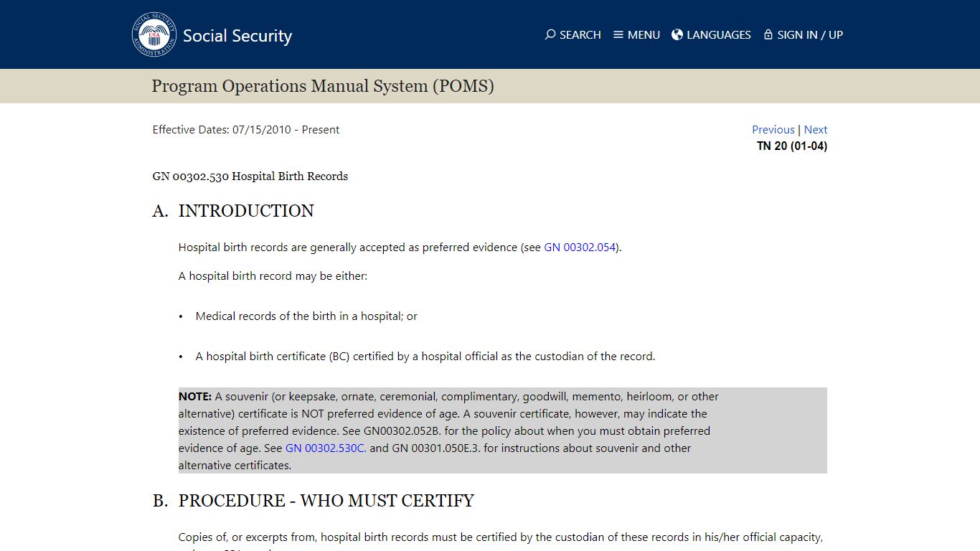The image size is (980, 551).
Task: Click the bullet Medical records of the birth
Action: point(306,316)
